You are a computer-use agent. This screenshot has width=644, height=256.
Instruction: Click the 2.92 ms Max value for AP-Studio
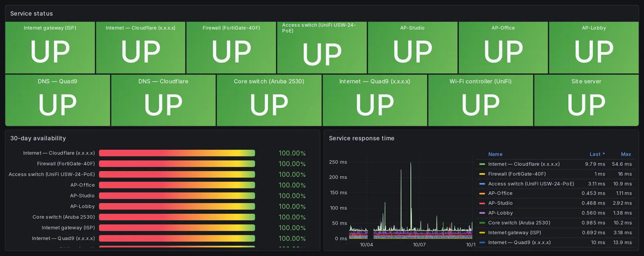tap(622, 203)
